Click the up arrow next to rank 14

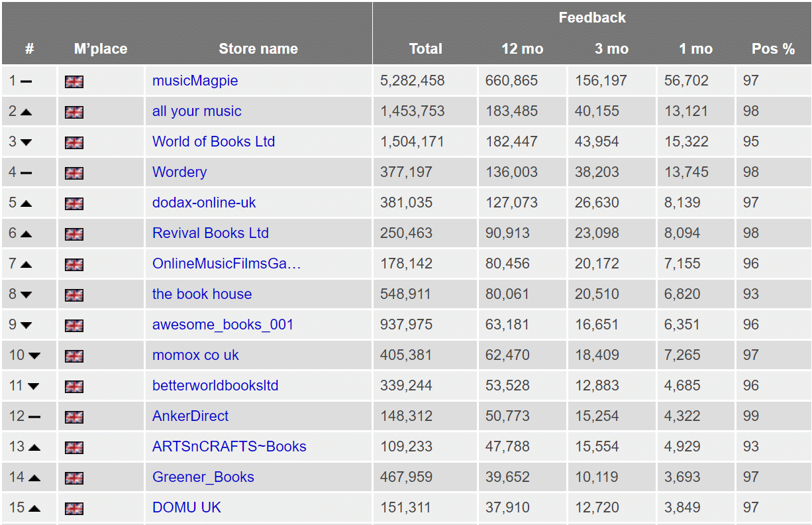[34, 478]
